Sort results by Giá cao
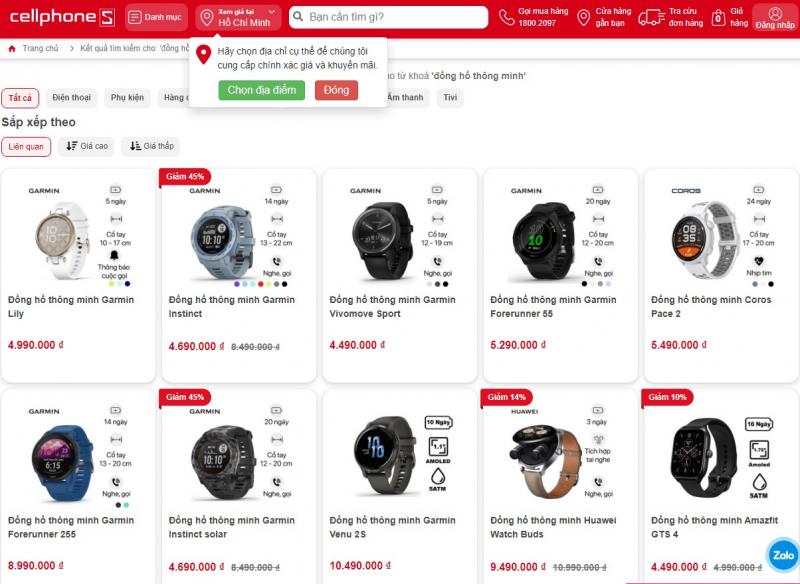Viewport: 800px width, 584px height. point(86,146)
